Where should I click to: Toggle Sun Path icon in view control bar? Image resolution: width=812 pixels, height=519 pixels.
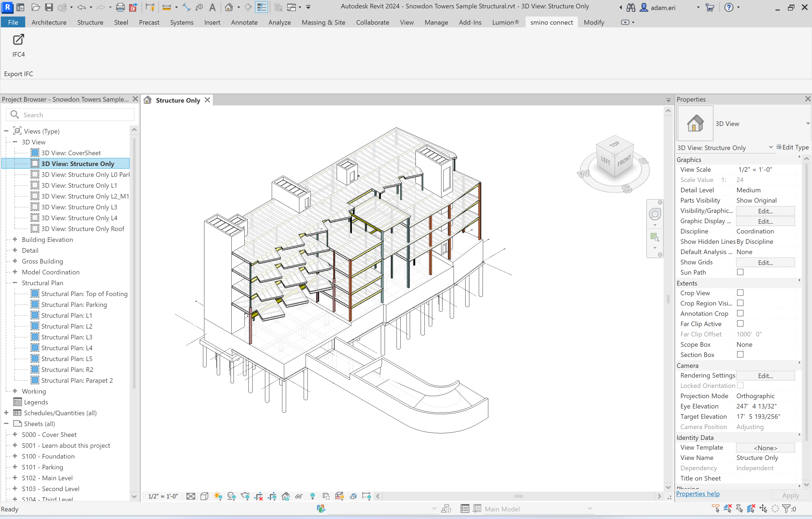point(218,496)
